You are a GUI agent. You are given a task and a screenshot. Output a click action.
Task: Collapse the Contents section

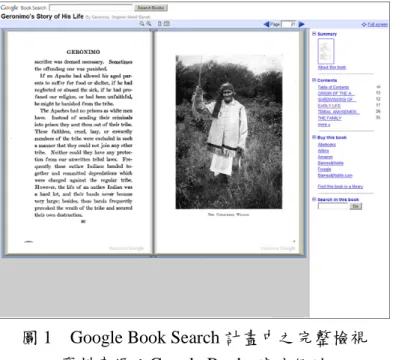(314, 80)
